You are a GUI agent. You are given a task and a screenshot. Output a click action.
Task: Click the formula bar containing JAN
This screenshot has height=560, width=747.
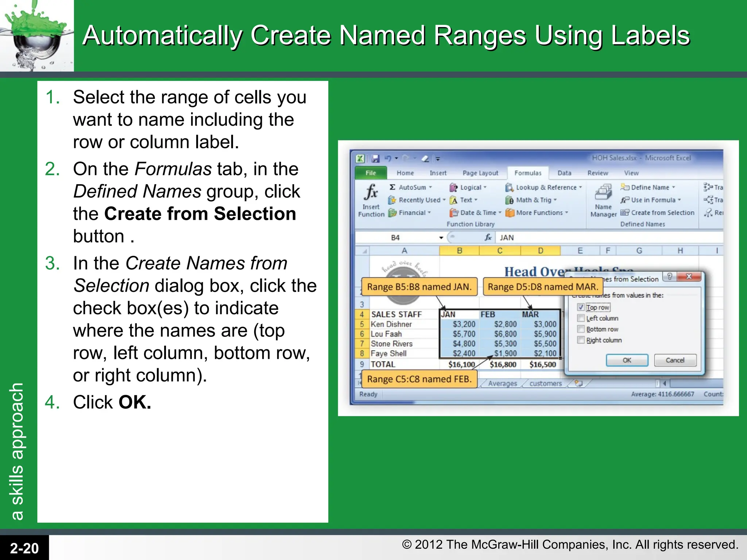(609, 238)
